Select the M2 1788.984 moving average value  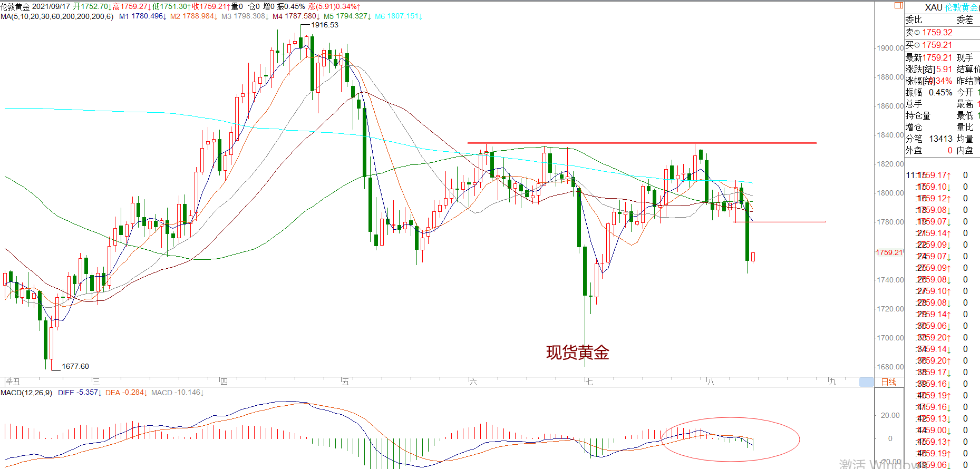pyautogui.click(x=193, y=16)
